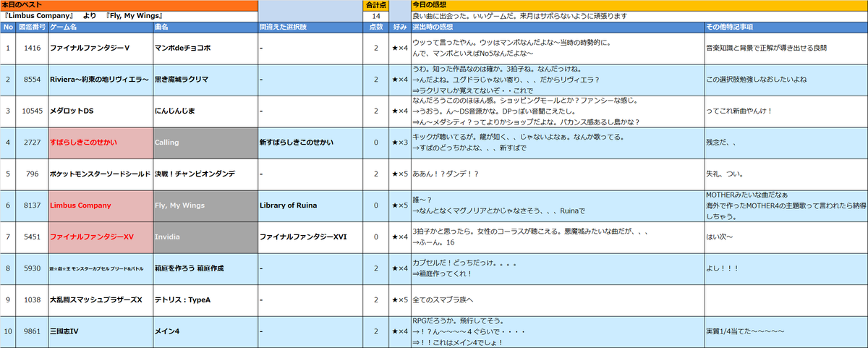Click the 曲名 column header
868x348 pixels.
pyautogui.click(x=205, y=27)
